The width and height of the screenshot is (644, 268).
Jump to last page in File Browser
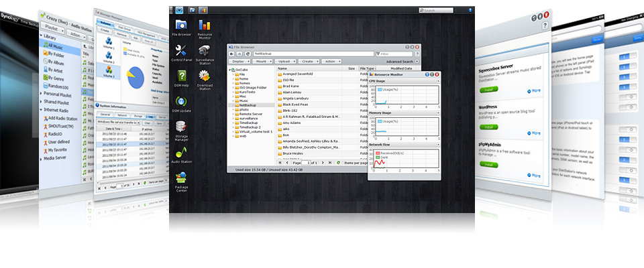tap(329, 163)
